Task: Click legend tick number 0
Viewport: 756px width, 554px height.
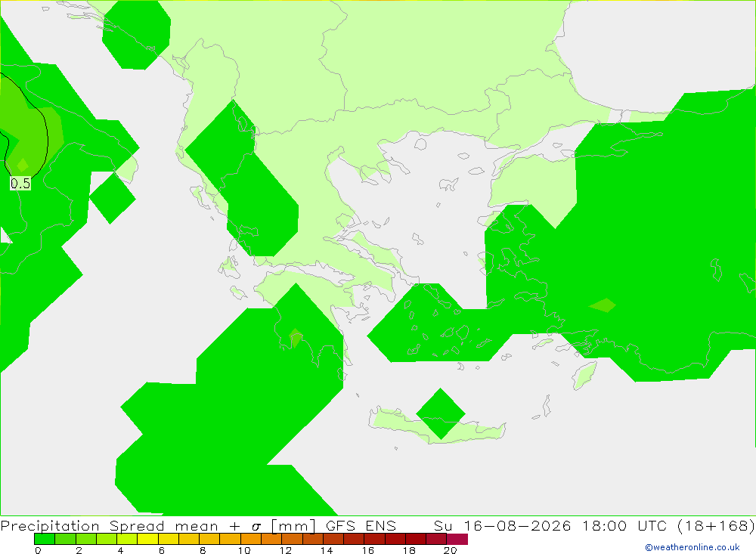Action: point(38,550)
